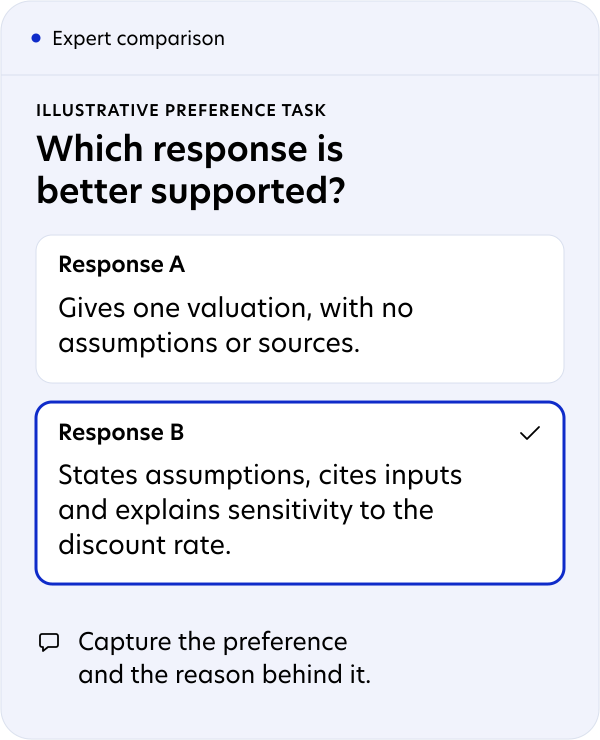Click the text 'and explains sensitivity to the'
This screenshot has width=600, height=740.
(x=246, y=510)
